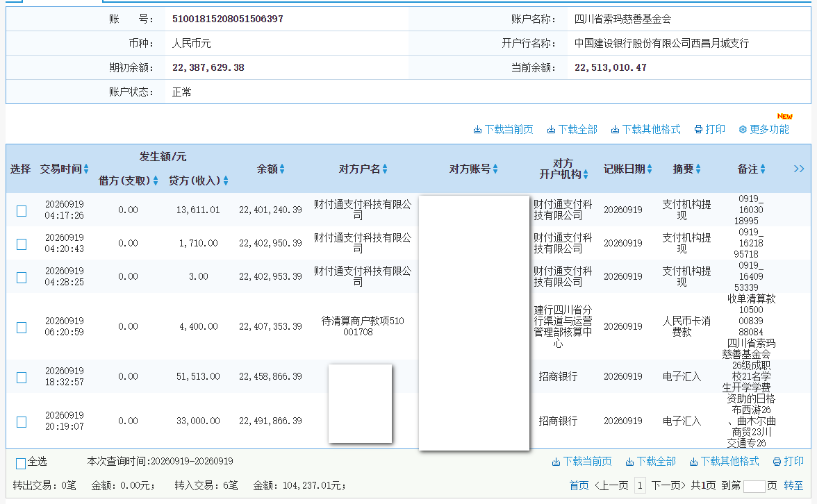Click the 期初余额 value 22,387,629.38

208,67
